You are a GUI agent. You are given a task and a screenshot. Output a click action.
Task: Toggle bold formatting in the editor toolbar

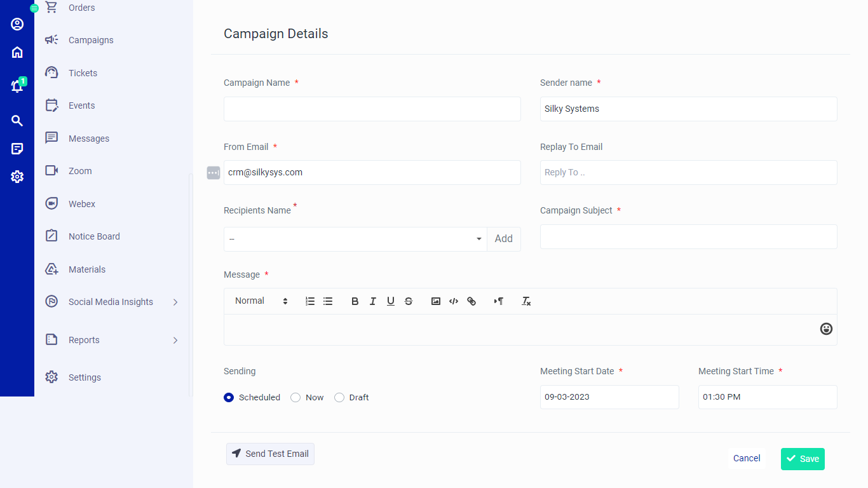pos(355,301)
